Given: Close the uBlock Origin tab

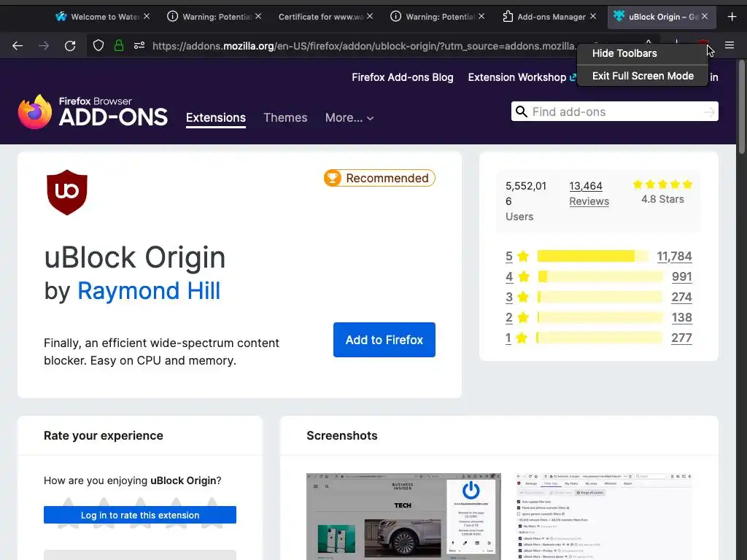Looking at the screenshot, I should (x=705, y=17).
